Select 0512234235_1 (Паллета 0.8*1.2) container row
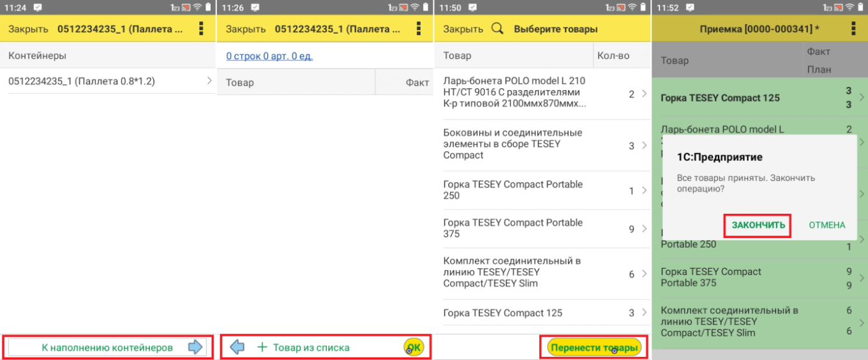 [x=108, y=81]
